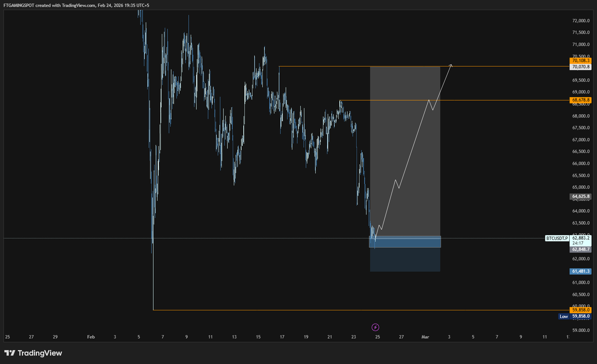
Task: Click the Mar month label on time axis
Action: pyautogui.click(x=425, y=337)
